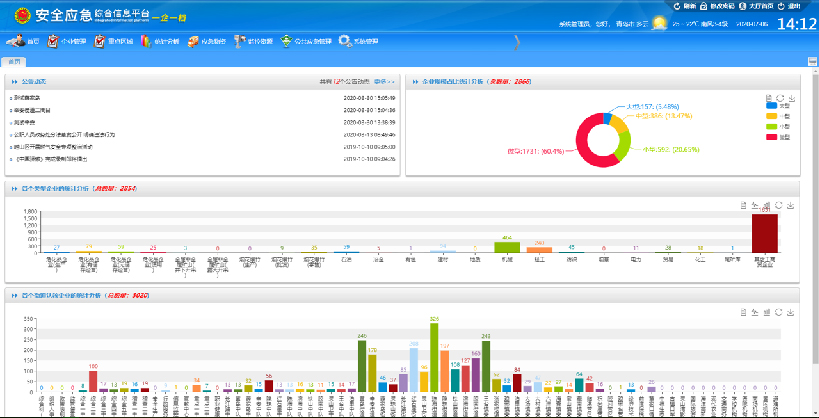Toggle the red 微型 legend item
Image resolution: width=819 pixels, height=418 pixels.
(771, 135)
